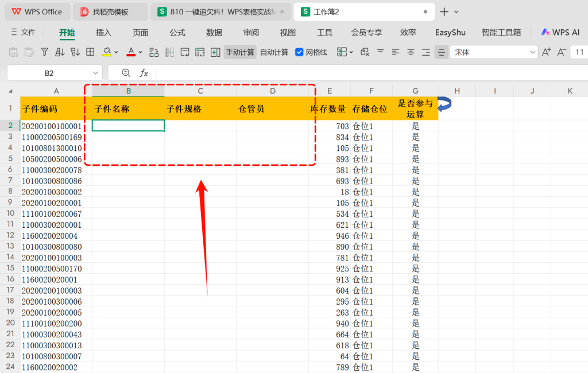Align text left
Viewport: 588px width, 373px height.
coord(396,52)
